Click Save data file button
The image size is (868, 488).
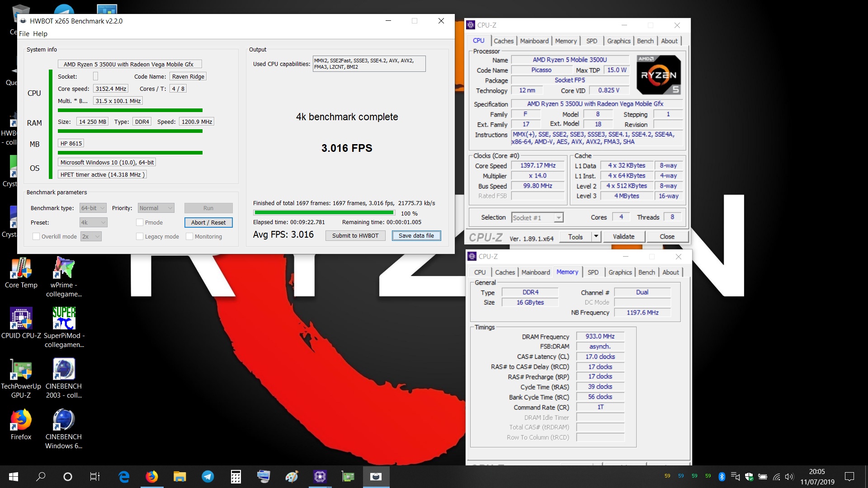point(416,235)
